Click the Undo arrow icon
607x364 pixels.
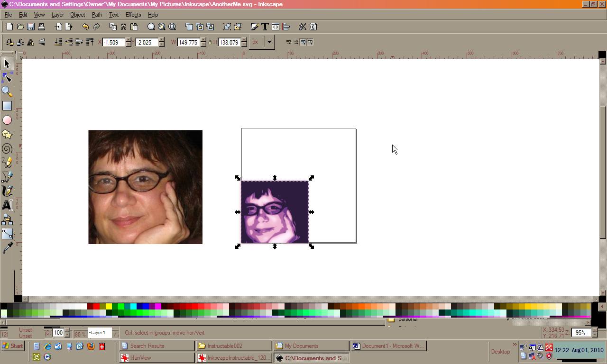(x=85, y=27)
